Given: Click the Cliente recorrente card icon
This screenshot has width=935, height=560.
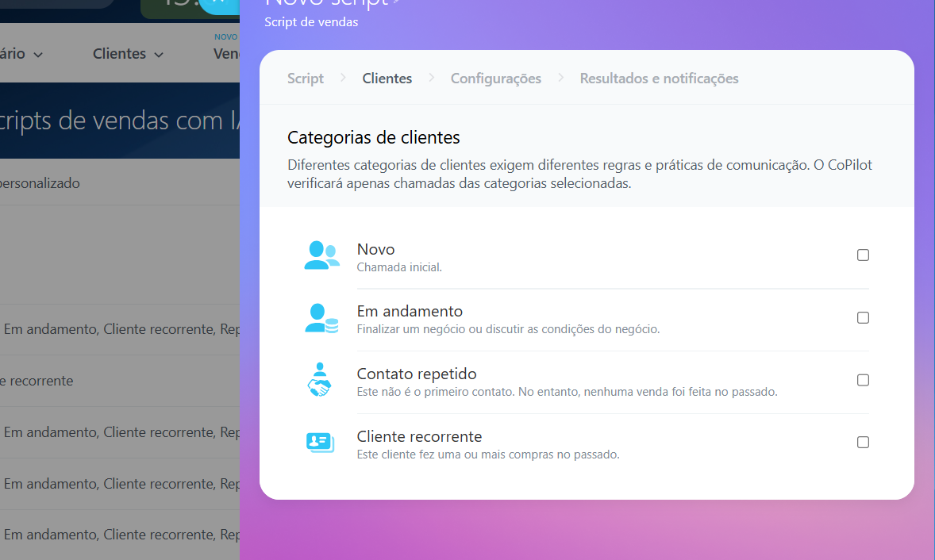Looking at the screenshot, I should tap(320, 443).
